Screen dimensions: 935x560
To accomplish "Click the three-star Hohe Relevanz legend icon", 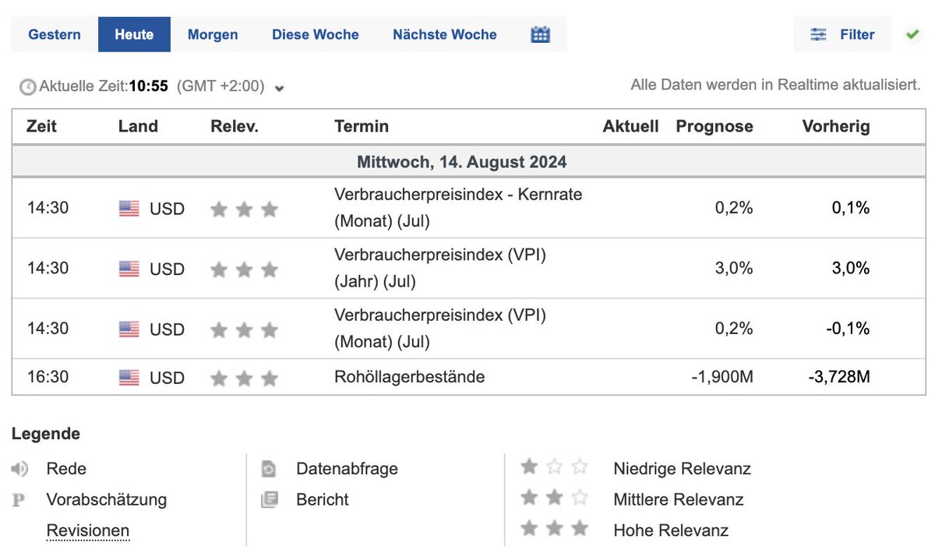I will pyautogui.click(x=554, y=528).
